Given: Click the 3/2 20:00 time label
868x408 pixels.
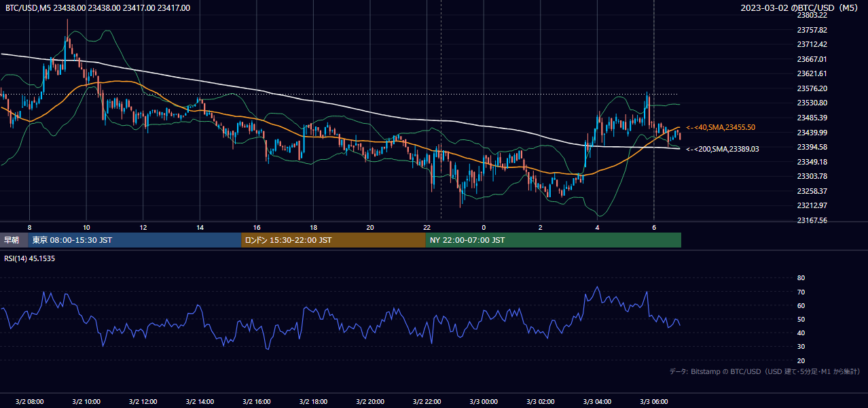Looking at the screenshot, I should [370, 401].
